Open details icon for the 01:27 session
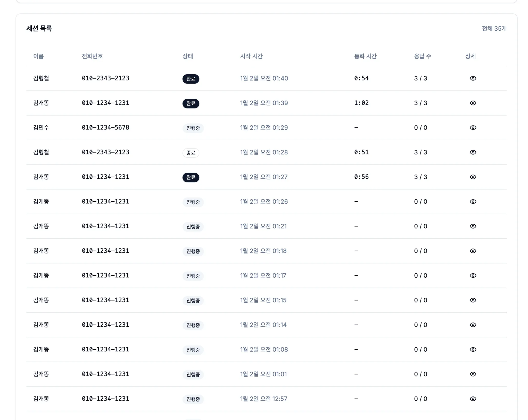 tap(473, 177)
